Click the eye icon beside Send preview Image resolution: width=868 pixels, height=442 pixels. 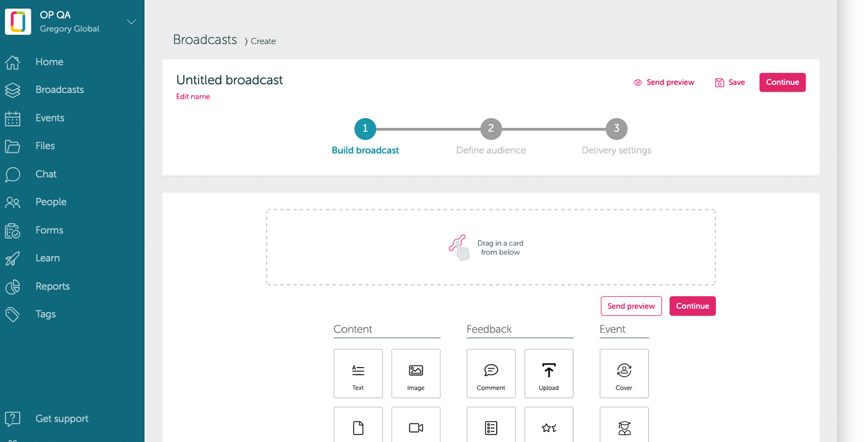[x=638, y=82]
